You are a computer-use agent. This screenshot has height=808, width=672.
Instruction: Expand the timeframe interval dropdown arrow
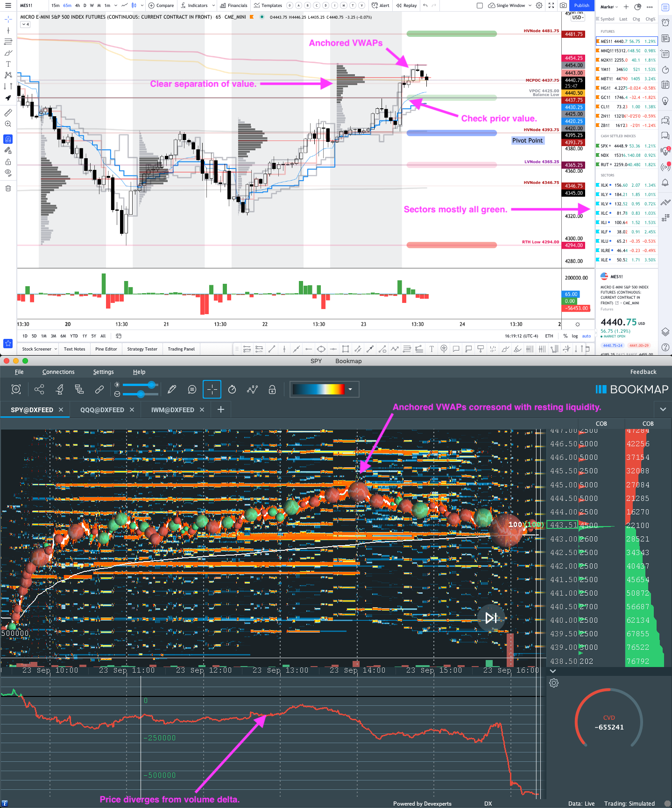pos(115,6)
